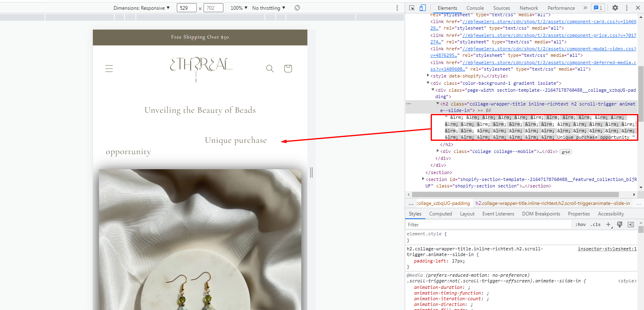
Task: Click the earrings product image
Action: click(x=200, y=239)
